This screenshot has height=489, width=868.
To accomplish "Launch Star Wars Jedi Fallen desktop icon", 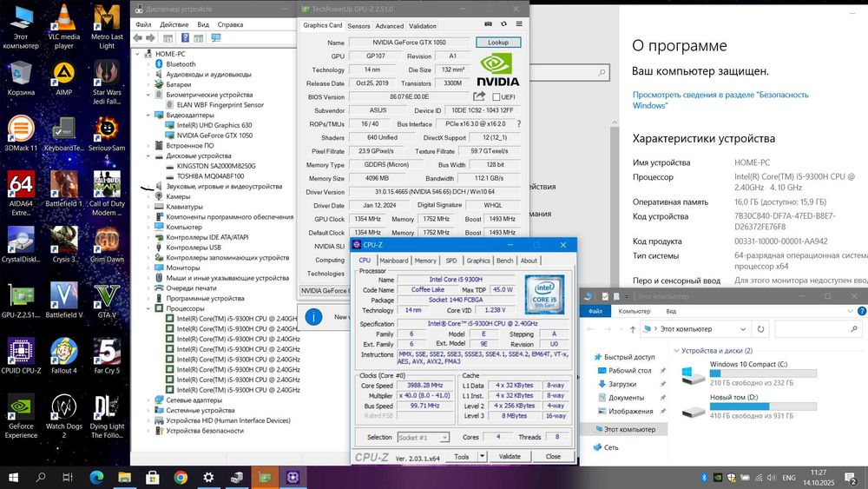I will [107, 82].
